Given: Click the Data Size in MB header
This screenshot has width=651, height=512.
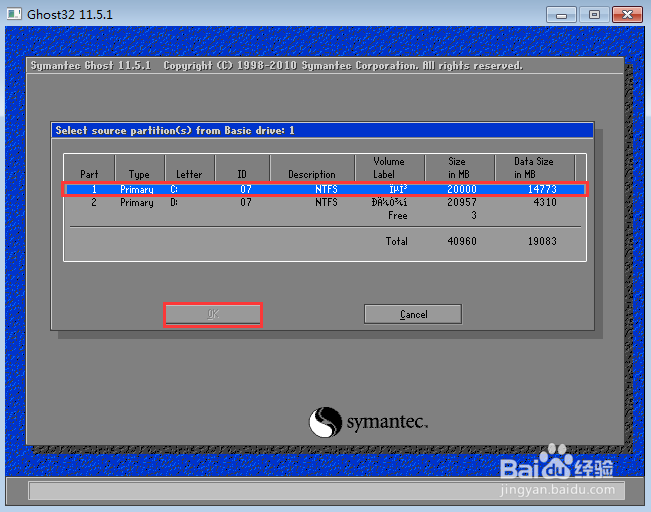Looking at the screenshot, I should coord(534,168).
